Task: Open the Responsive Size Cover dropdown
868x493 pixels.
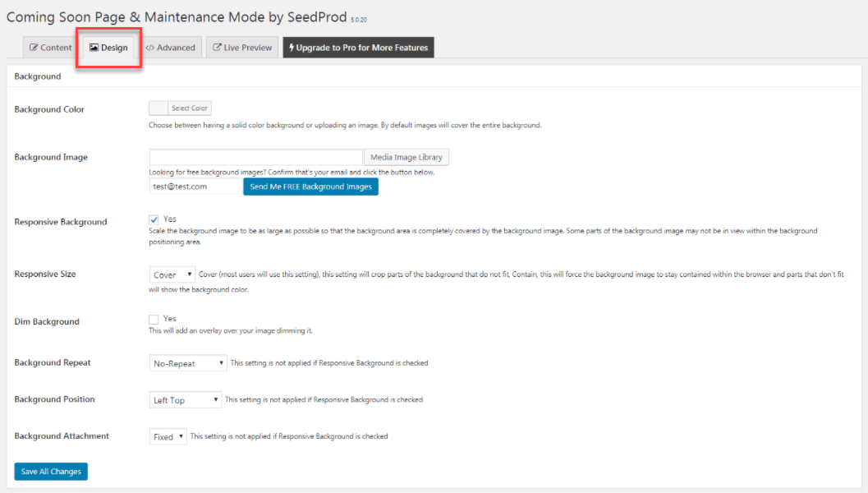Action: (x=172, y=274)
